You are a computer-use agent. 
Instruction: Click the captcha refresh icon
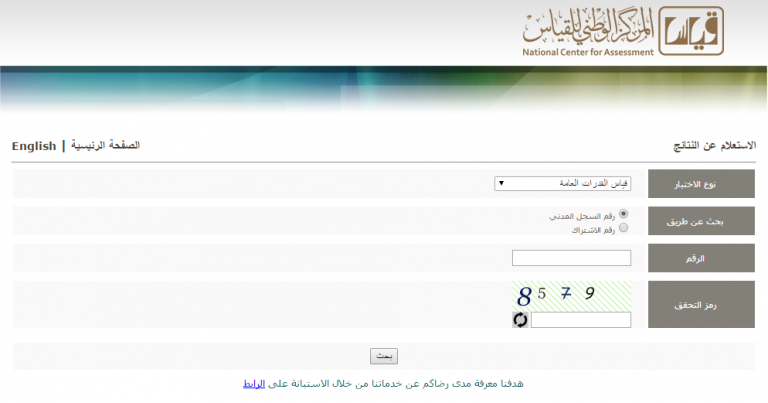520,320
